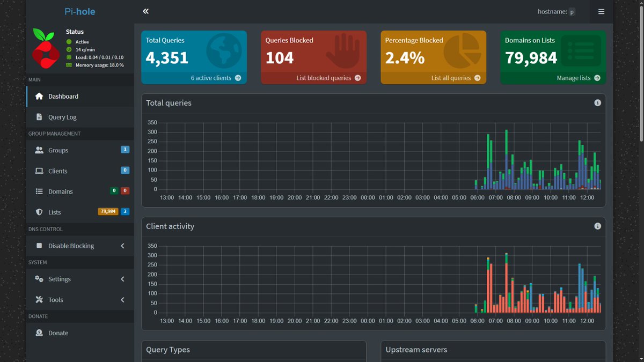Image resolution: width=644 pixels, height=362 pixels.
Task: Click the Pi-hole title link
Action: click(80, 11)
